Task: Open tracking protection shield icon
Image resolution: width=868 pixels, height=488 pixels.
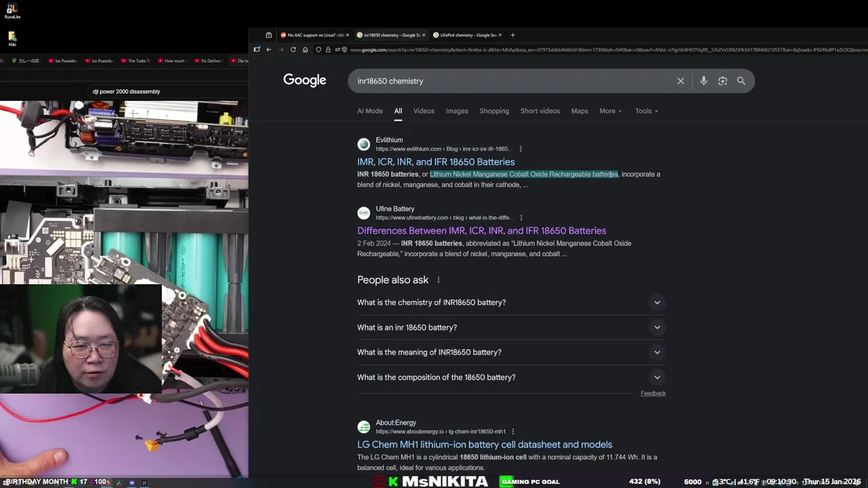Action: pyautogui.click(x=319, y=49)
